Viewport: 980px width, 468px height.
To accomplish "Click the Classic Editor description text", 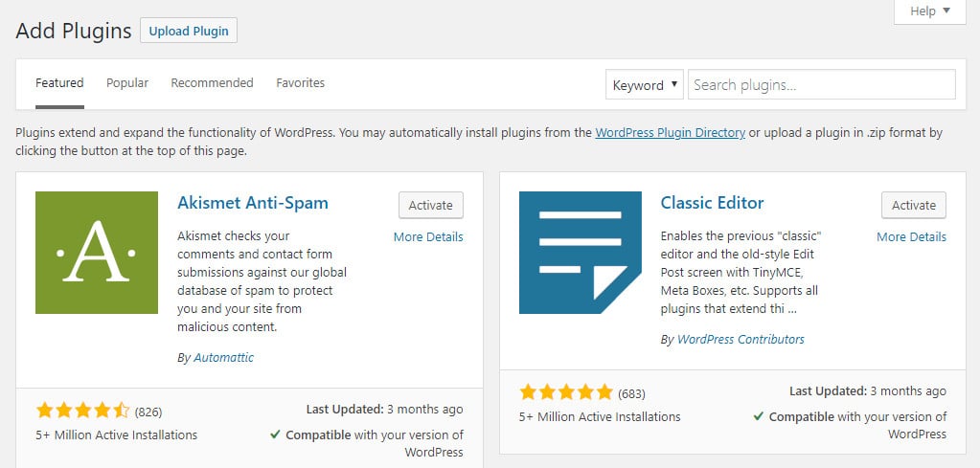I will pos(741,273).
